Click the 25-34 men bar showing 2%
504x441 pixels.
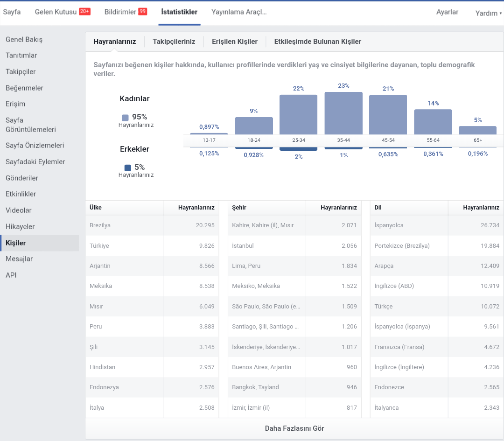[298, 149]
